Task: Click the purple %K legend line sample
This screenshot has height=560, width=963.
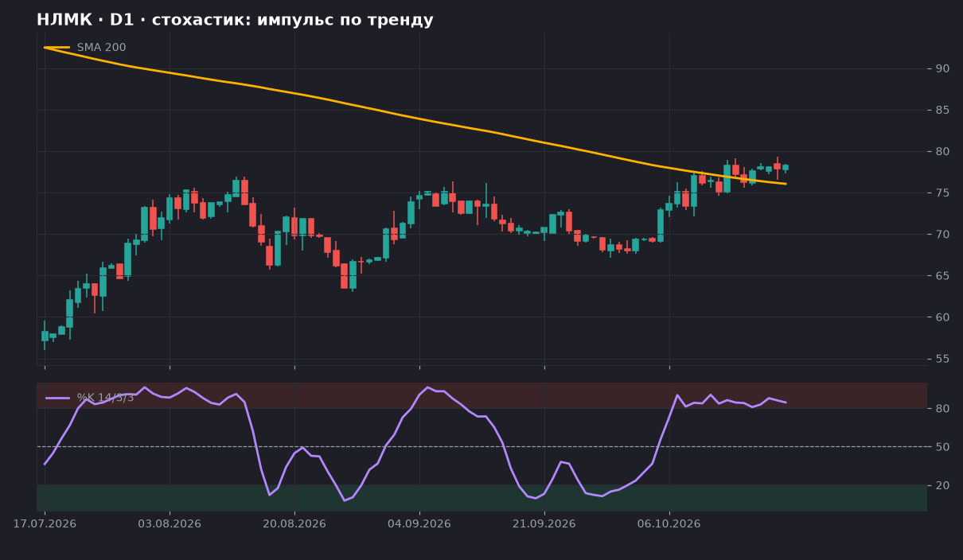Action: (x=57, y=398)
